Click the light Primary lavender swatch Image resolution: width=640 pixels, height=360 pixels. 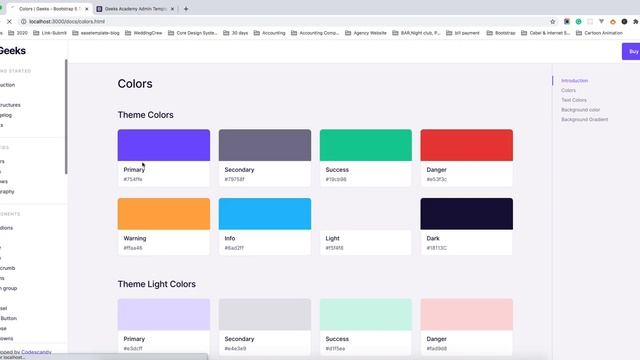tap(164, 314)
